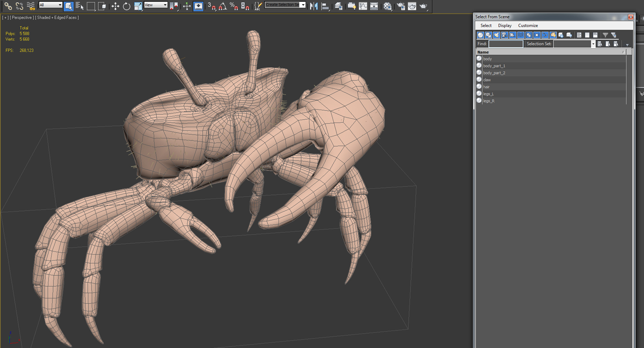Screen dimensions: 644x348
Task: Click the Mirror tool icon
Action: coord(314,6)
